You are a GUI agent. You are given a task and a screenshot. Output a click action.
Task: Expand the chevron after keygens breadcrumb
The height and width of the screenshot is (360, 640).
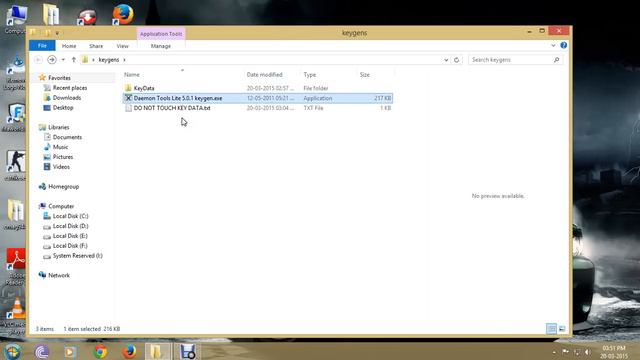pos(124,60)
